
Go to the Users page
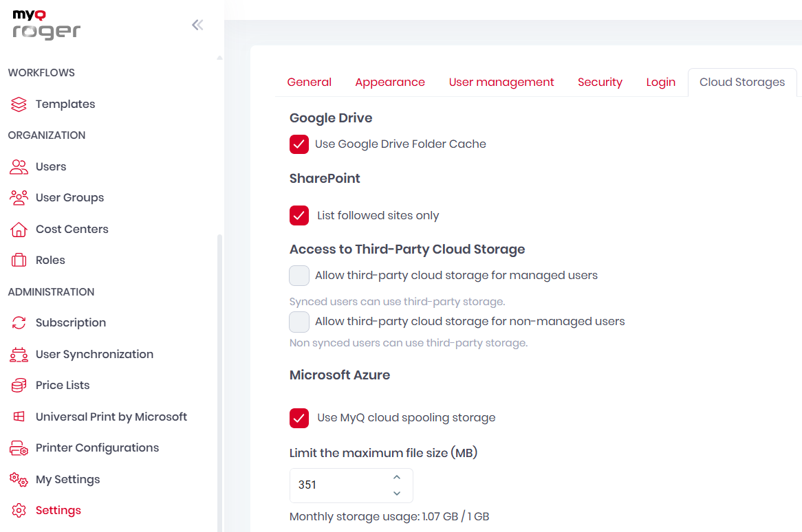[x=51, y=166]
